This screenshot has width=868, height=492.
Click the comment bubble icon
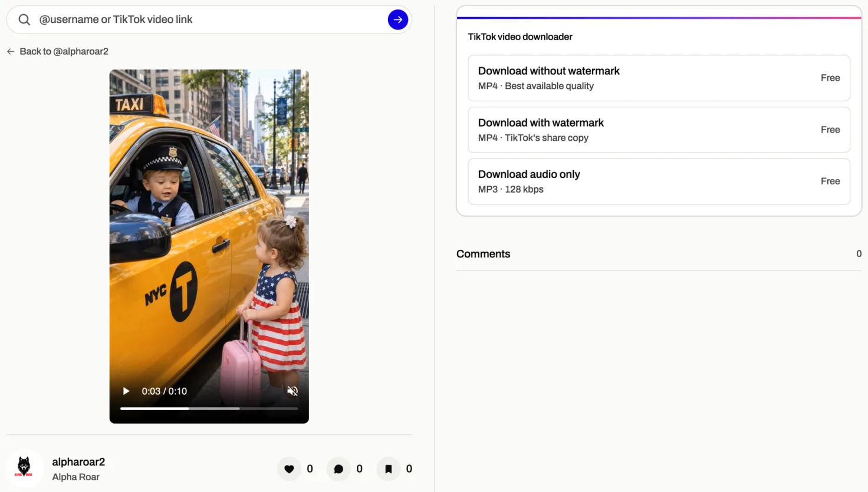tap(338, 469)
